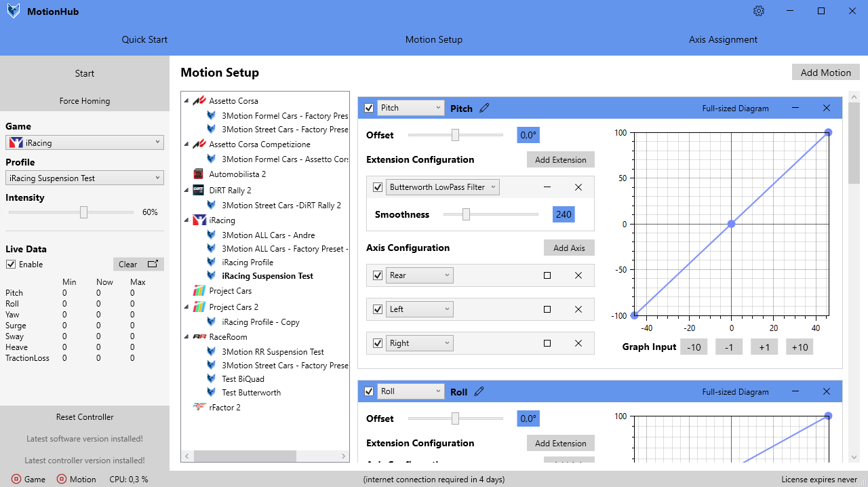The width and height of the screenshot is (868, 487).
Task: Uncheck the Pitch motion checkbox
Action: click(369, 108)
